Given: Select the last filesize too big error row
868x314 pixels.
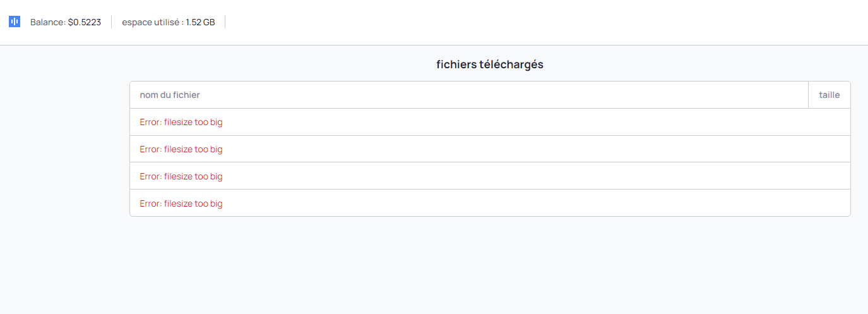Looking at the screenshot, I should click(490, 203).
